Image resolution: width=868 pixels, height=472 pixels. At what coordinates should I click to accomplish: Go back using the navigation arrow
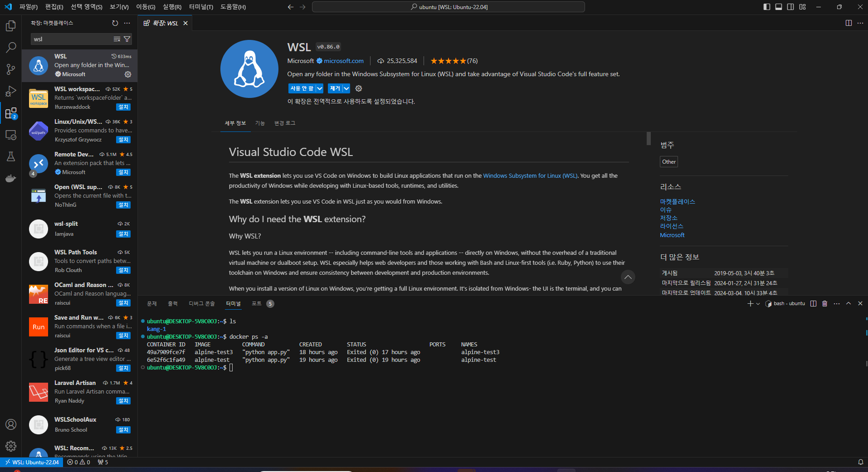point(291,7)
